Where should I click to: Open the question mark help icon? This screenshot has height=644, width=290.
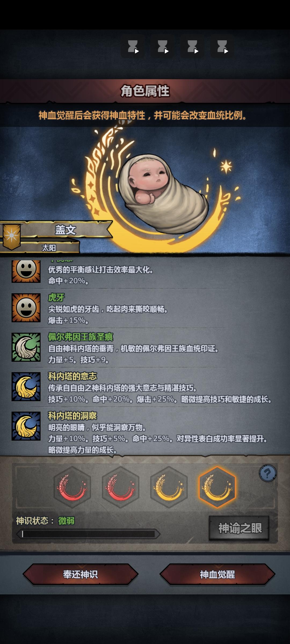point(268,473)
